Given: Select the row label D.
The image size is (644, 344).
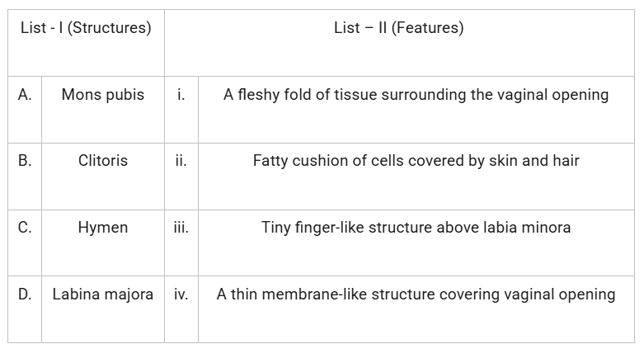Looking at the screenshot, I should [x=25, y=293].
